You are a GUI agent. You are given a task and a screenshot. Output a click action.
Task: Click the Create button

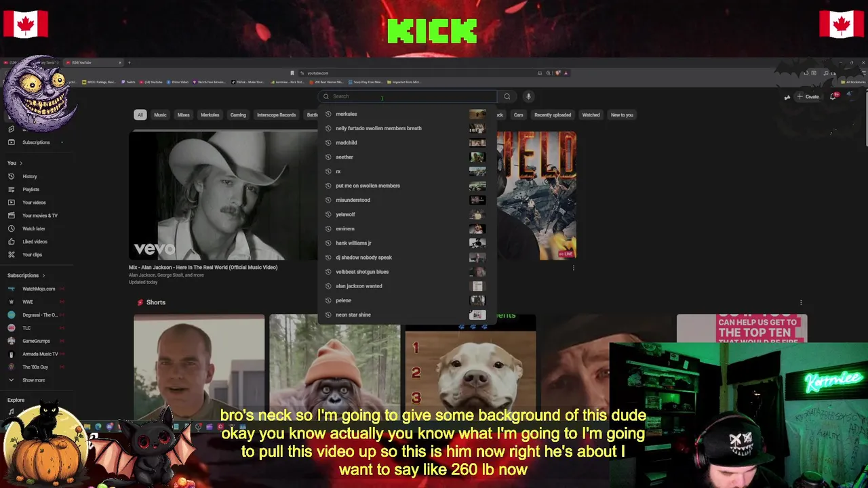pos(808,96)
